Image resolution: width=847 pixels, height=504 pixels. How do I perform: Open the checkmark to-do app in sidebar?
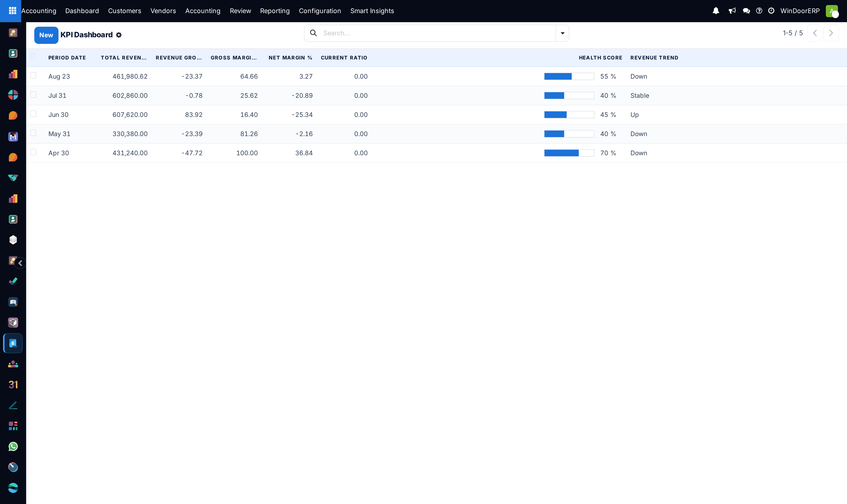coord(13,281)
